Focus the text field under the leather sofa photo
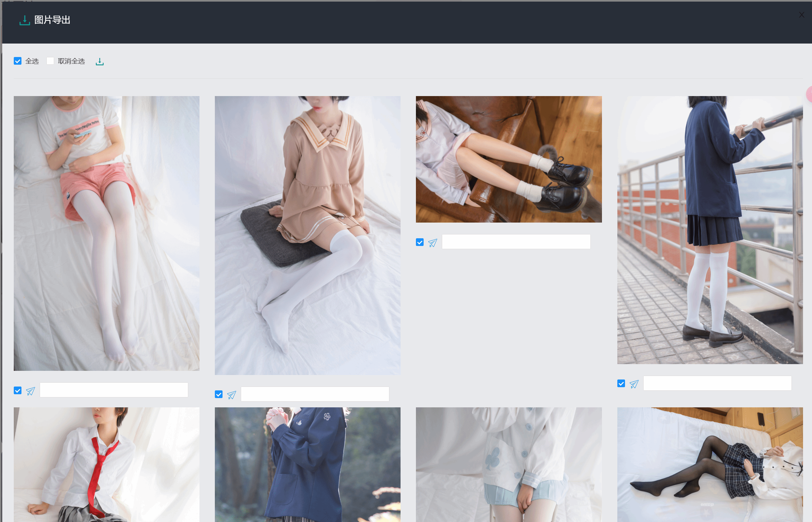The image size is (812, 522). pyautogui.click(x=516, y=242)
